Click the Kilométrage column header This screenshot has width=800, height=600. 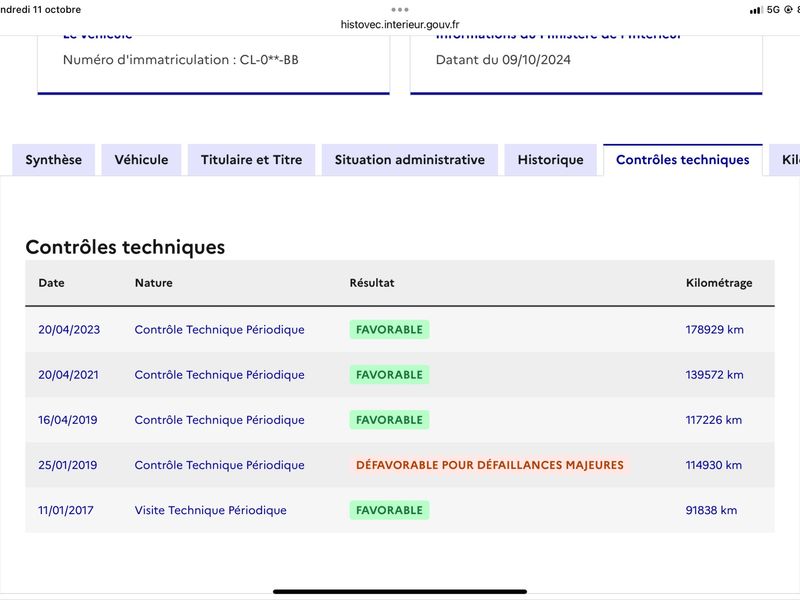click(x=719, y=283)
